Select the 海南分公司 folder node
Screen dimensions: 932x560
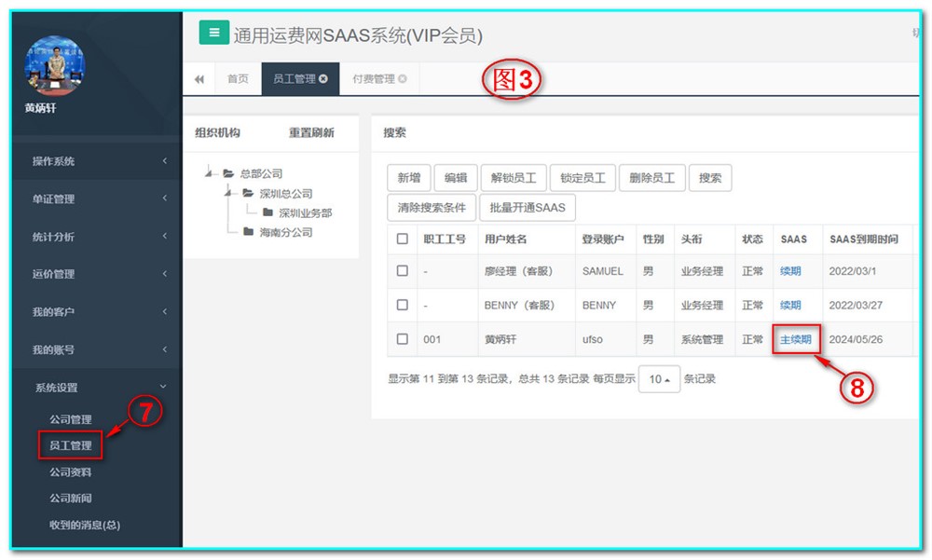pyautogui.click(x=278, y=232)
